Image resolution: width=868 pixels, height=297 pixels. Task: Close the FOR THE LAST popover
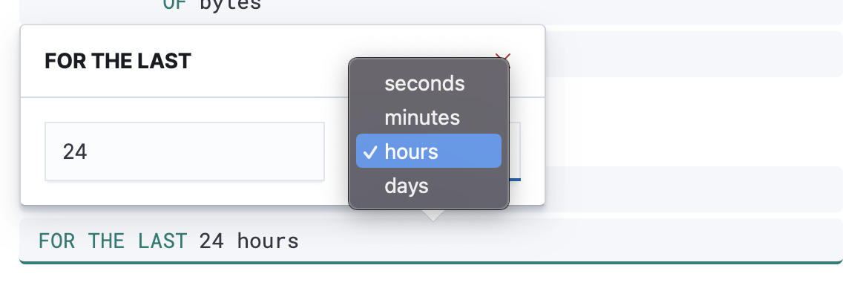(x=504, y=58)
